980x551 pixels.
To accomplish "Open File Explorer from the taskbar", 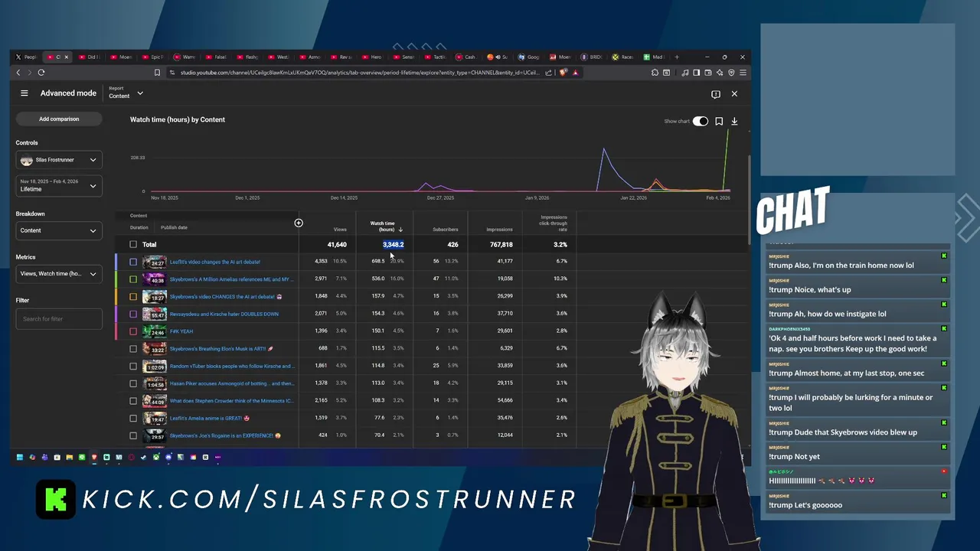I will click(x=69, y=458).
